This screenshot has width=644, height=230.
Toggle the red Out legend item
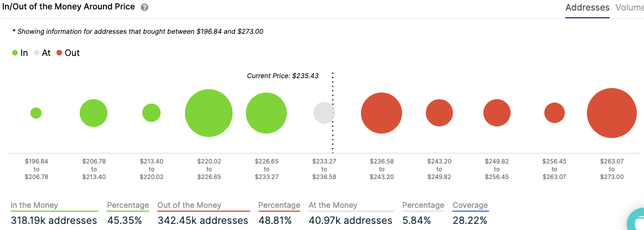pyautogui.click(x=68, y=53)
